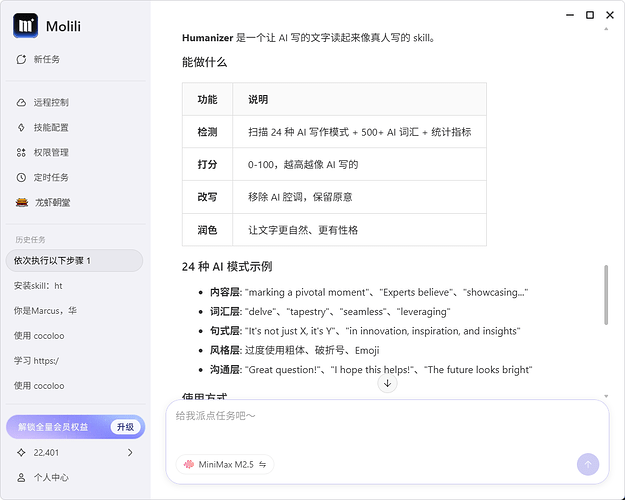Open 远程控制 remote control cloud icon

[21, 102]
